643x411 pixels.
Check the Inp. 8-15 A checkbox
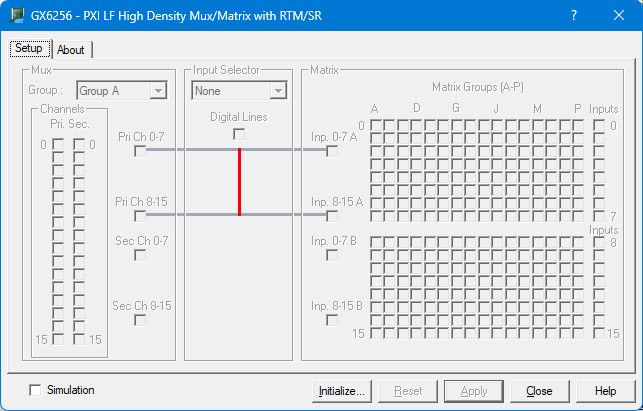tap(333, 215)
